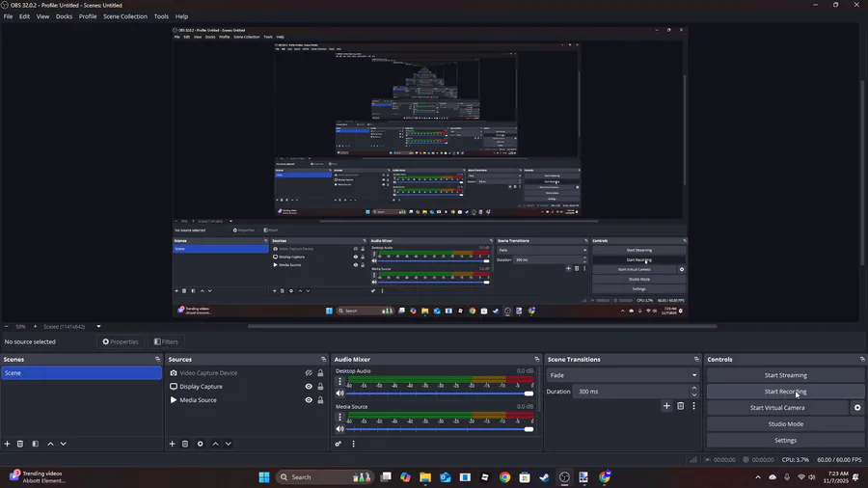Remove transition with trash icon
868x488 pixels.
tap(680, 406)
